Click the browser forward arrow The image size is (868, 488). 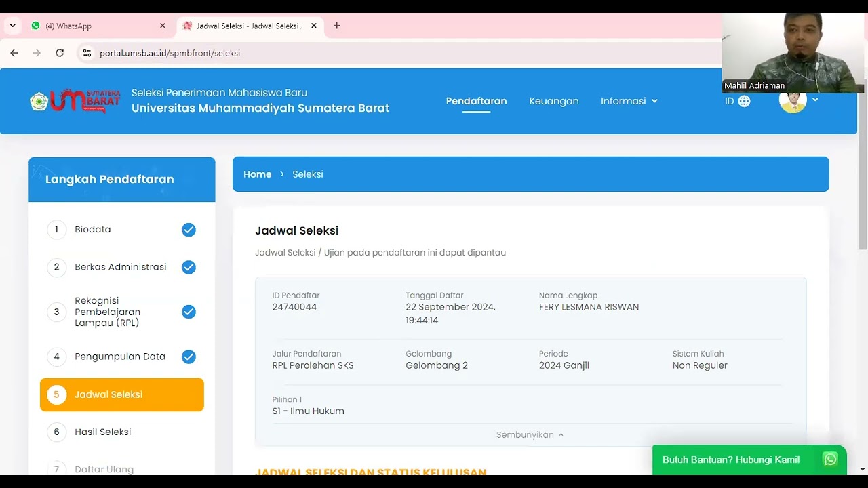pos(37,53)
